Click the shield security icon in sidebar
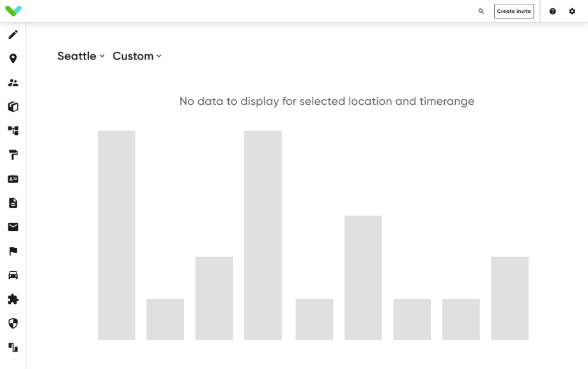Image resolution: width=588 pixels, height=369 pixels. pyautogui.click(x=13, y=324)
